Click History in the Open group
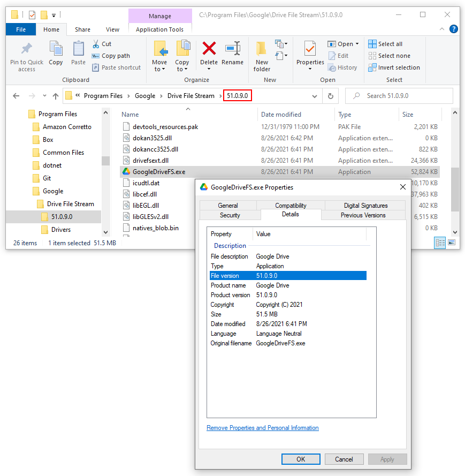 342,67
